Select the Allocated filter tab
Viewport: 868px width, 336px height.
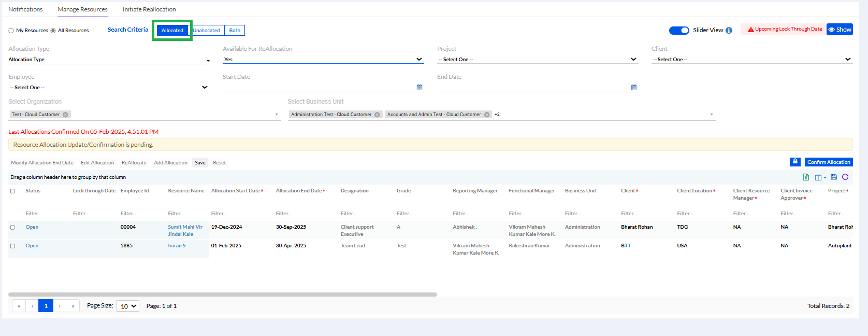tap(172, 30)
